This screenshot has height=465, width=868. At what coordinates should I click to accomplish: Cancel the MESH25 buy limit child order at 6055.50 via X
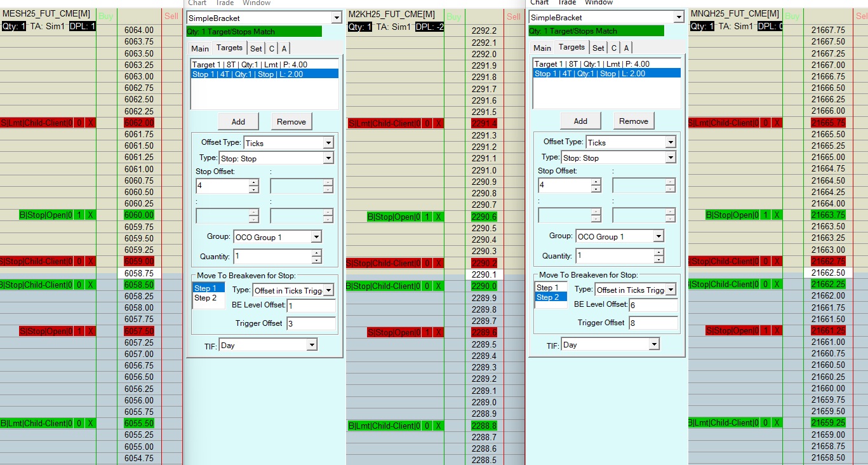pos(91,423)
